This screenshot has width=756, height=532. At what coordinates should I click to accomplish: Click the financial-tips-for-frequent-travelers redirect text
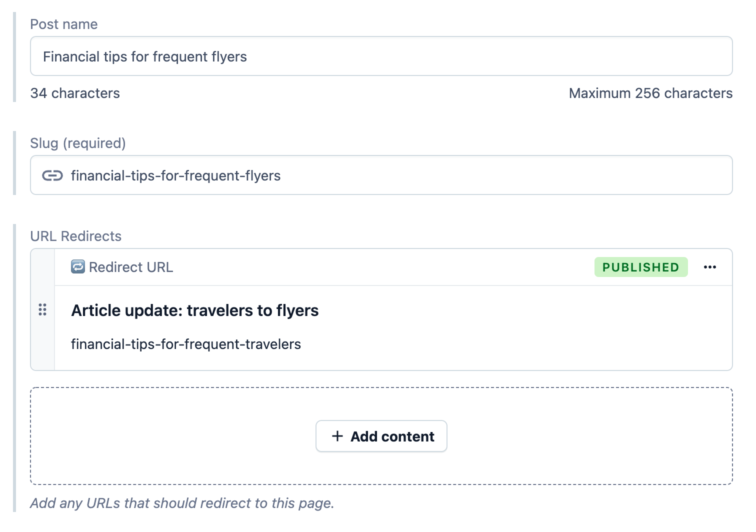186,344
